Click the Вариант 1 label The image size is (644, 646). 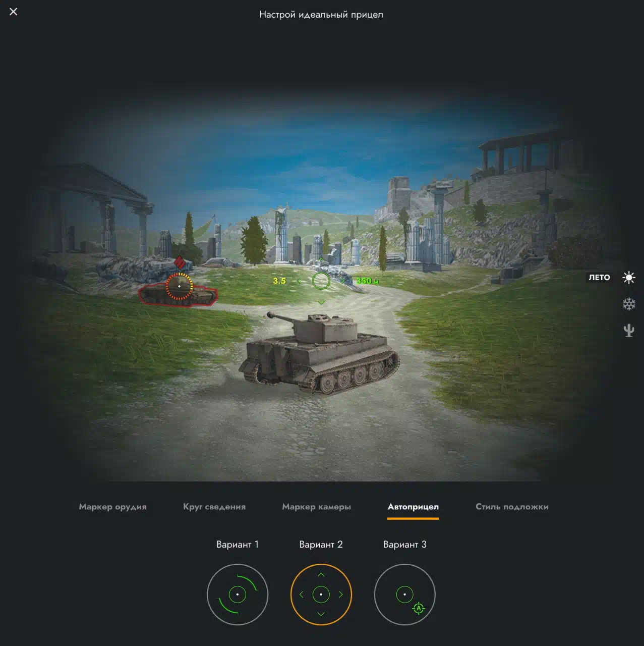click(238, 545)
